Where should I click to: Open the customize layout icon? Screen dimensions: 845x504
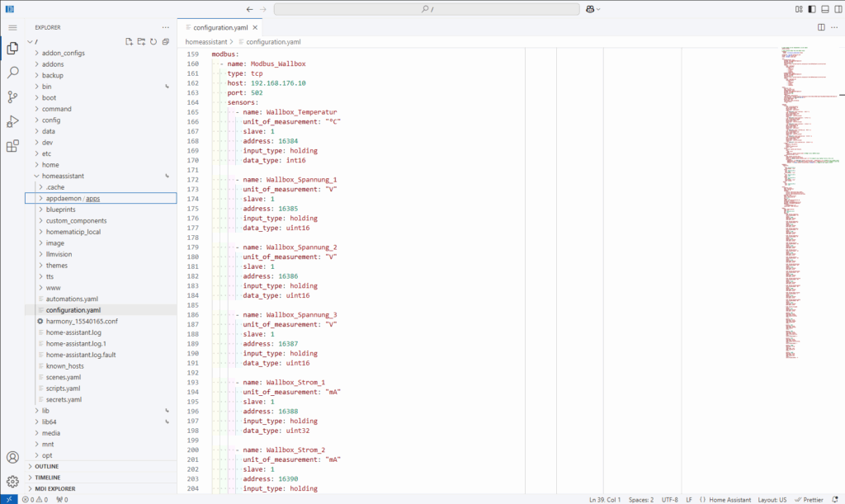799,9
